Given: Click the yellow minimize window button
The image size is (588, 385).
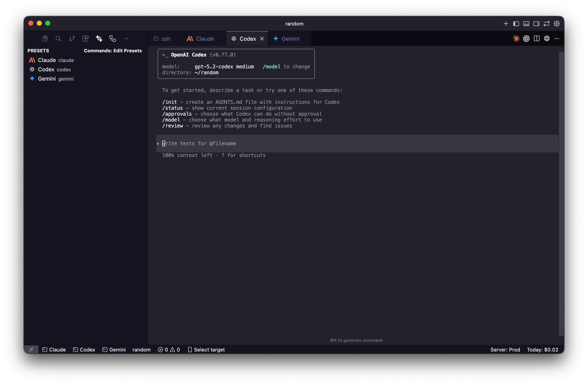Looking at the screenshot, I should pos(39,24).
